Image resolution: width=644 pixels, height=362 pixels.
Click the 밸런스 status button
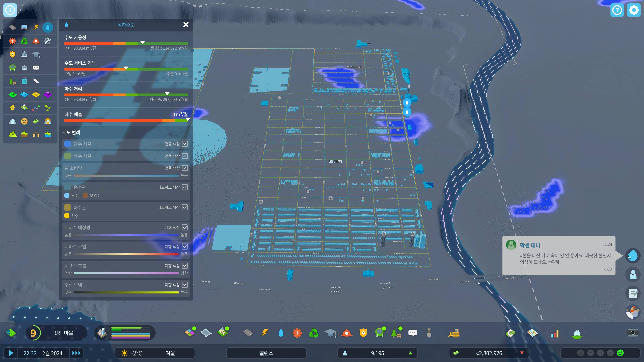point(266,353)
